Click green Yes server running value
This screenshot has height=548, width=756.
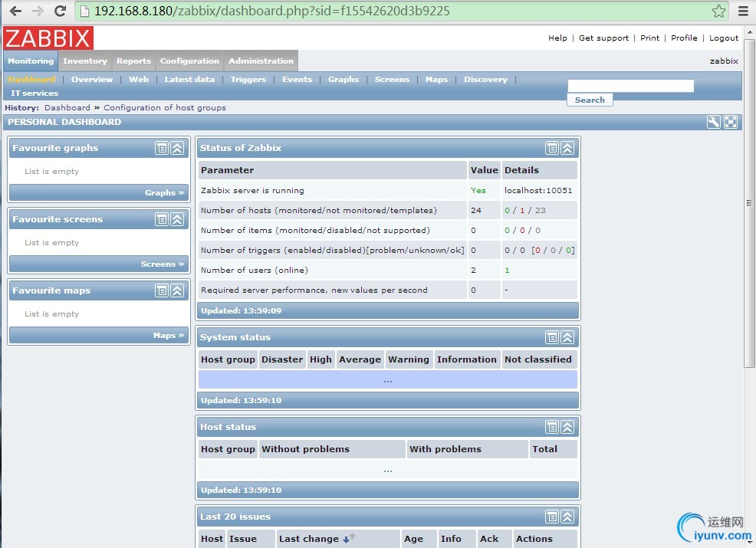coord(478,190)
